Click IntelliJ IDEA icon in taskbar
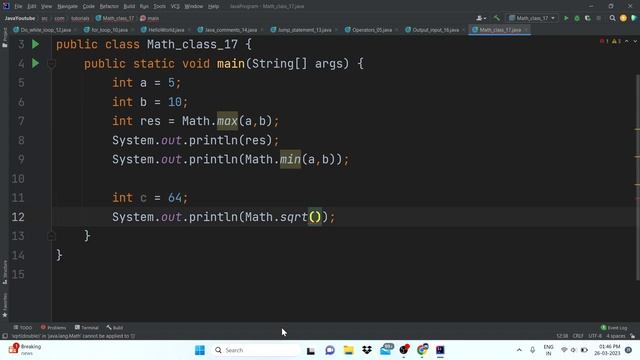Screen dimensions: 640x360 point(440,350)
